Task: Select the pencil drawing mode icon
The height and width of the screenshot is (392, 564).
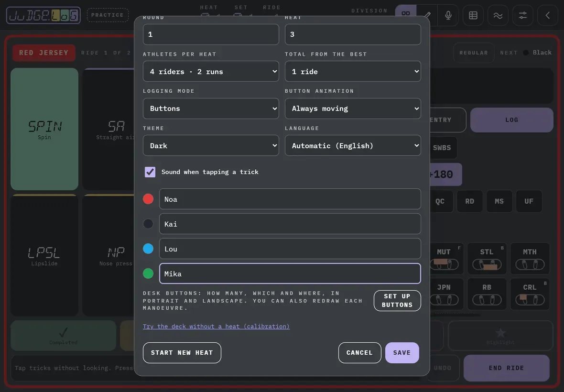Action: [427, 15]
